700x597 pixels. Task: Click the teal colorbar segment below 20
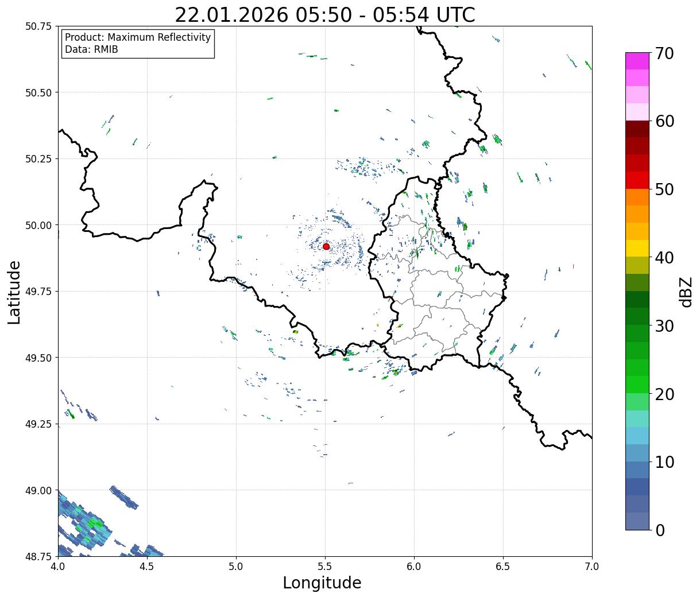pos(637,418)
